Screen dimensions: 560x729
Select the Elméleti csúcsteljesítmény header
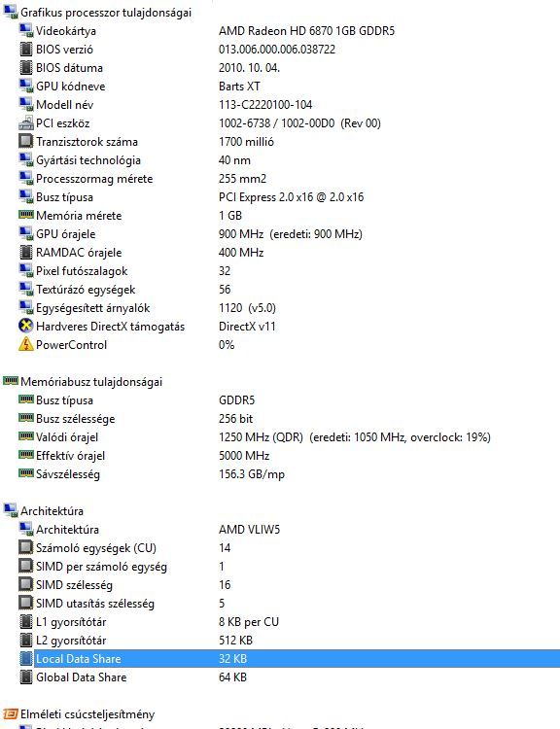(87, 713)
